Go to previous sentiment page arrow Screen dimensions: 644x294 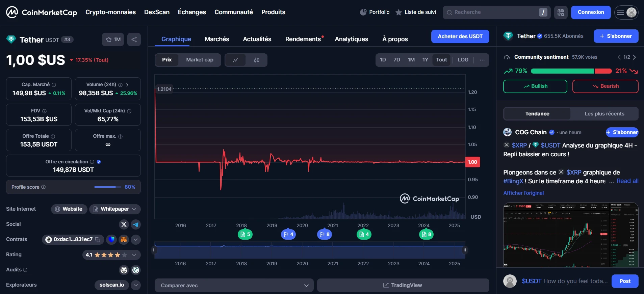pyautogui.click(x=619, y=57)
